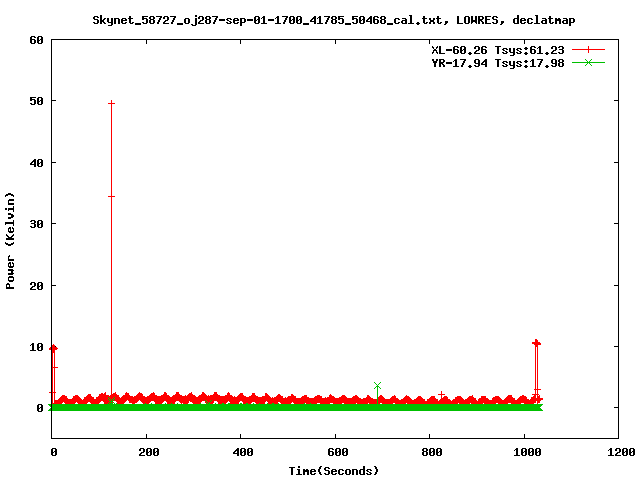Click the green cross legend marker
This screenshot has width=640, height=480.
point(588,62)
